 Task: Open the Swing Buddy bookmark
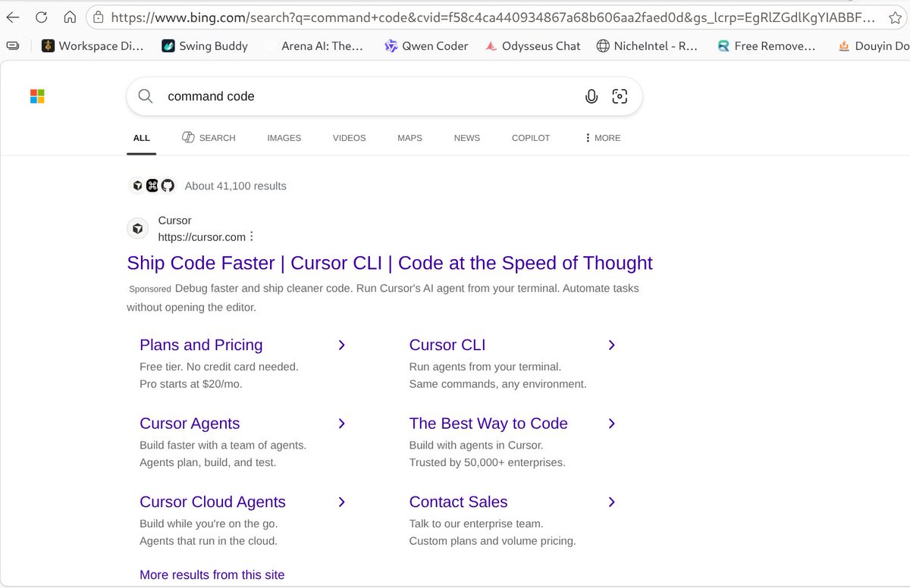[205, 46]
